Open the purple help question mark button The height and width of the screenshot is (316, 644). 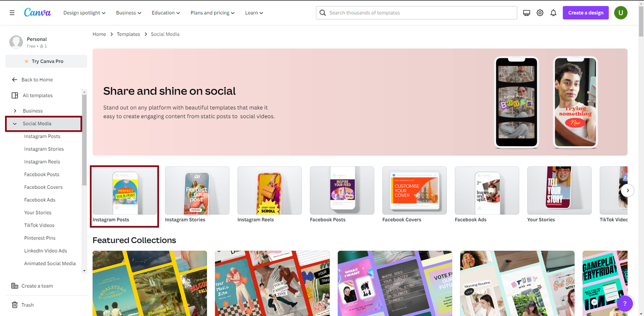click(624, 303)
